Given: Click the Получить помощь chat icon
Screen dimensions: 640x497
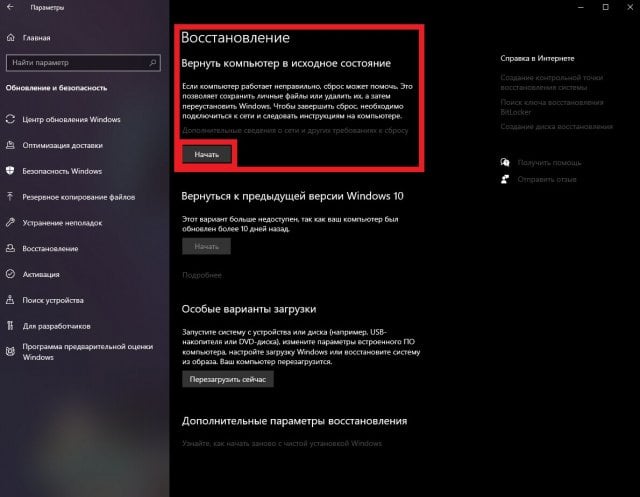Looking at the screenshot, I should click(x=505, y=162).
